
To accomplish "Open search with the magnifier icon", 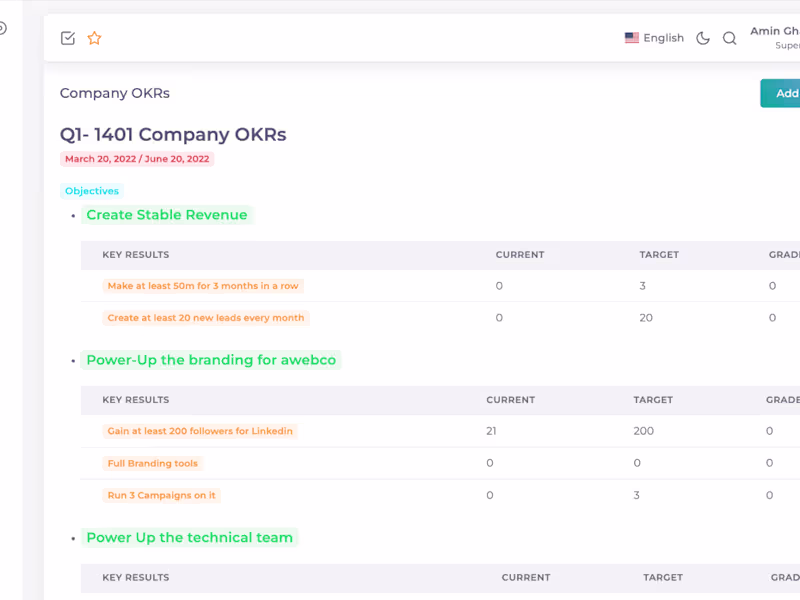I will (x=730, y=38).
